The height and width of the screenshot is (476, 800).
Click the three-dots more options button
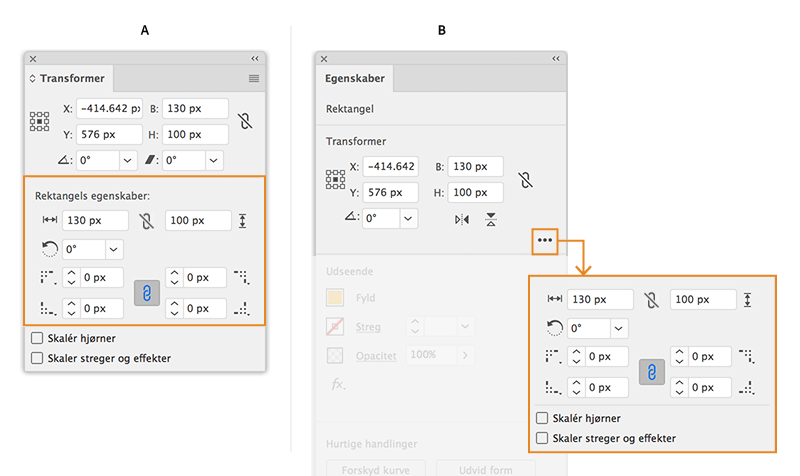pos(544,240)
